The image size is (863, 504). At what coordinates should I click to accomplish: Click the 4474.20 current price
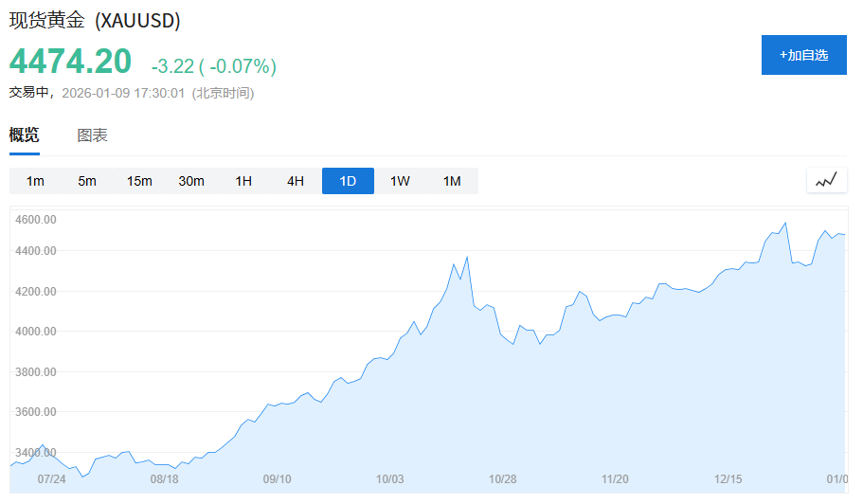(70, 62)
